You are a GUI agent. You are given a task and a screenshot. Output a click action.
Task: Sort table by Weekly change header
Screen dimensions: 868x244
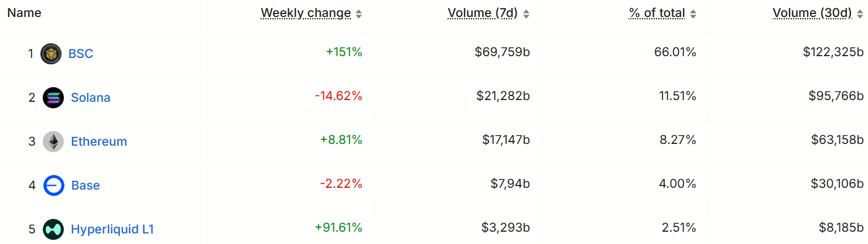(306, 13)
